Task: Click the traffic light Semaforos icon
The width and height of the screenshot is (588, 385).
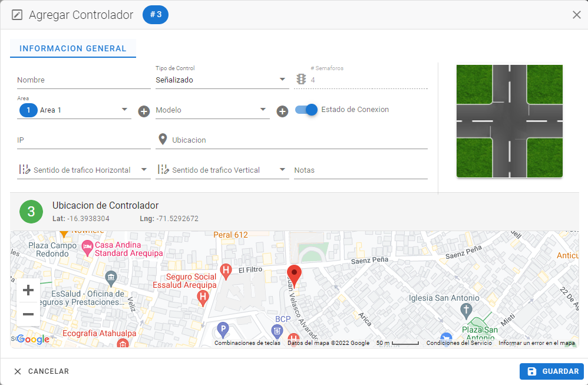Action: [x=301, y=80]
